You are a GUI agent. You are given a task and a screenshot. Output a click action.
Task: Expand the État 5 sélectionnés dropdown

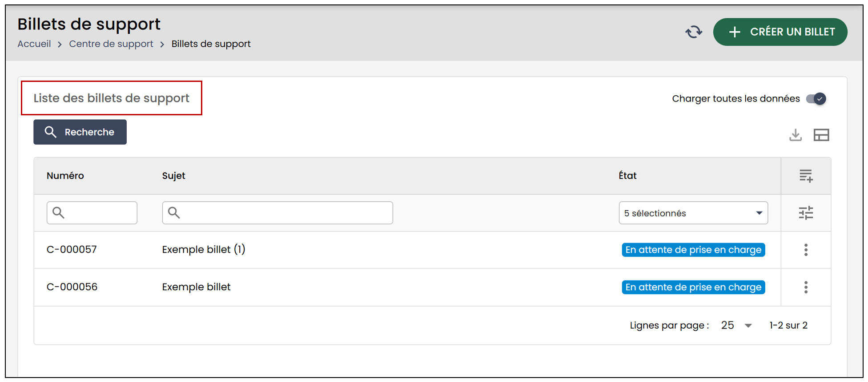coord(693,213)
